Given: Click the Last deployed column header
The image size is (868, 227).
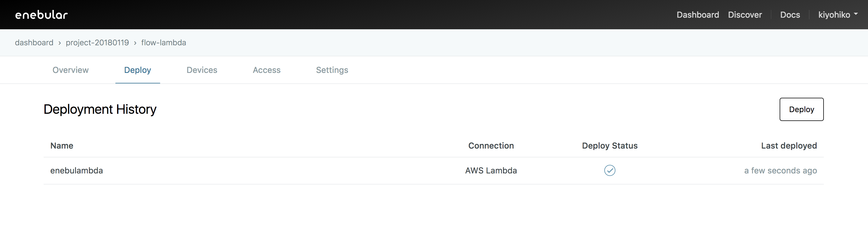Looking at the screenshot, I should tap(788, 146).
